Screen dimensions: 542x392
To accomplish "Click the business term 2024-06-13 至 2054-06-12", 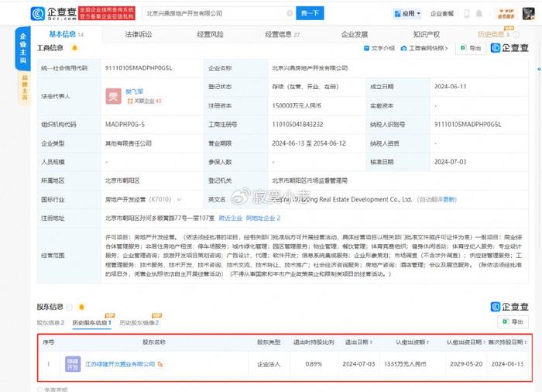I will [x=309, y=143].
